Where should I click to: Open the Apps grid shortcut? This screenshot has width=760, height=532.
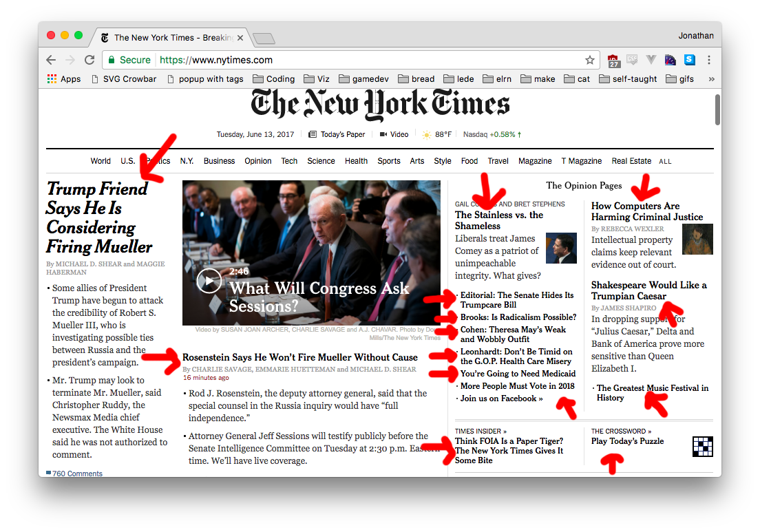63,79
